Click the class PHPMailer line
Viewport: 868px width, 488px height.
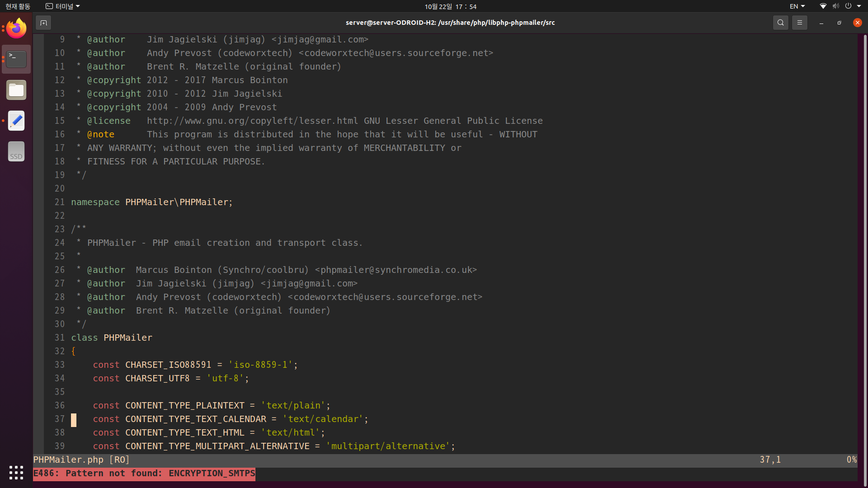pyautogui.click(x=112, y=338)
